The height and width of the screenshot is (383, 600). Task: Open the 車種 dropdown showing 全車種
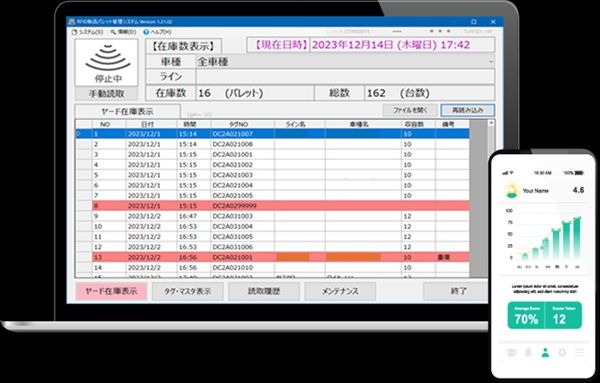tap(345, 62)
